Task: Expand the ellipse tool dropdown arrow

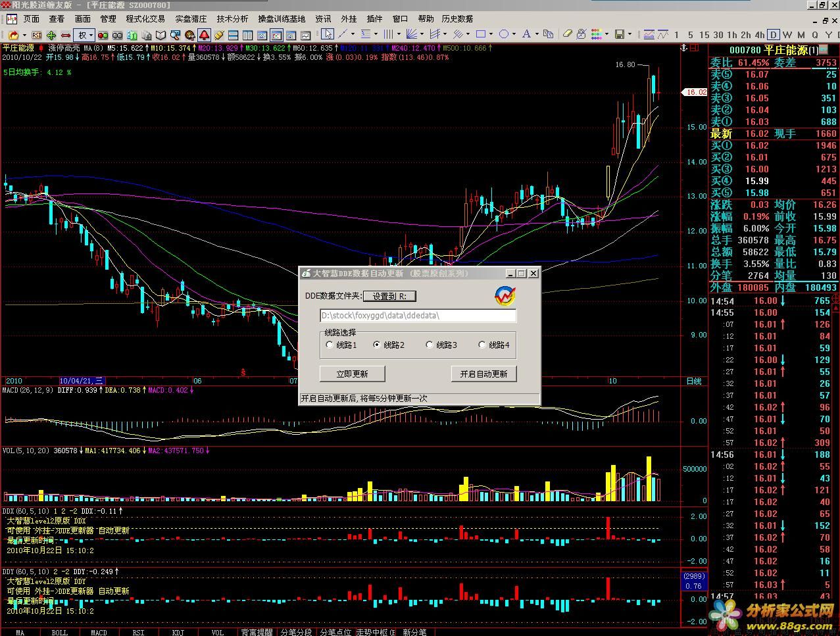Action: point(514,34)
